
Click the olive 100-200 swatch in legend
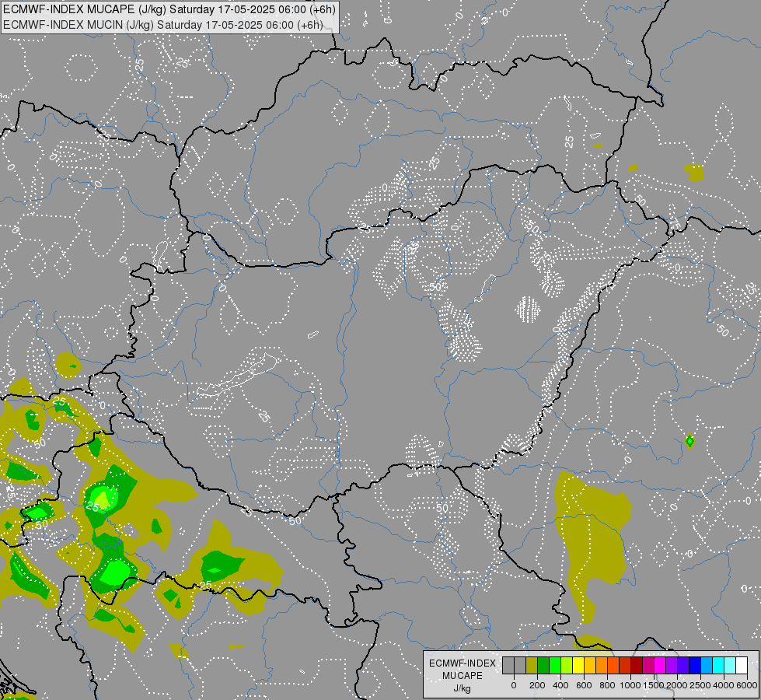(x=532, y=666)
